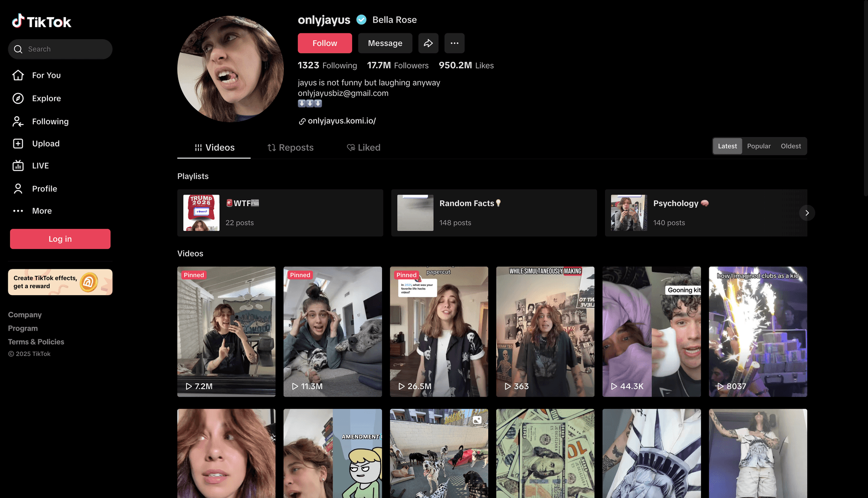Expand the More menu in sidebar

coord(18,211)
